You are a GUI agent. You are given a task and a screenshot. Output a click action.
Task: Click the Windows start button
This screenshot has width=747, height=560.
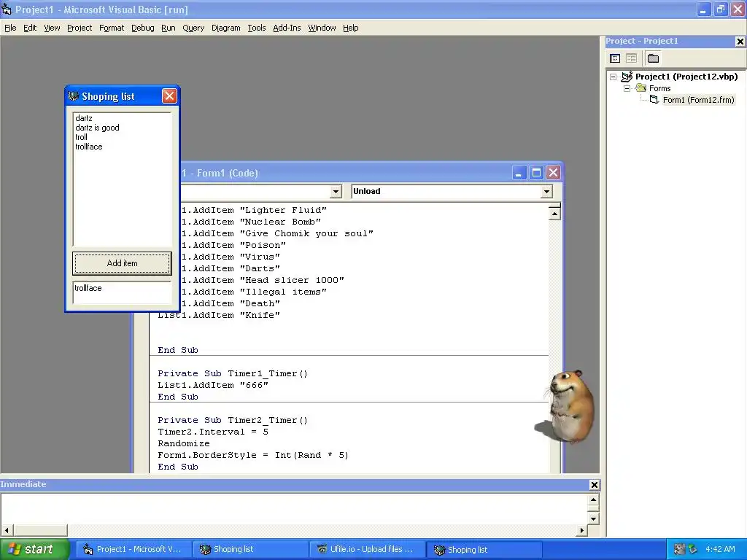34,549
